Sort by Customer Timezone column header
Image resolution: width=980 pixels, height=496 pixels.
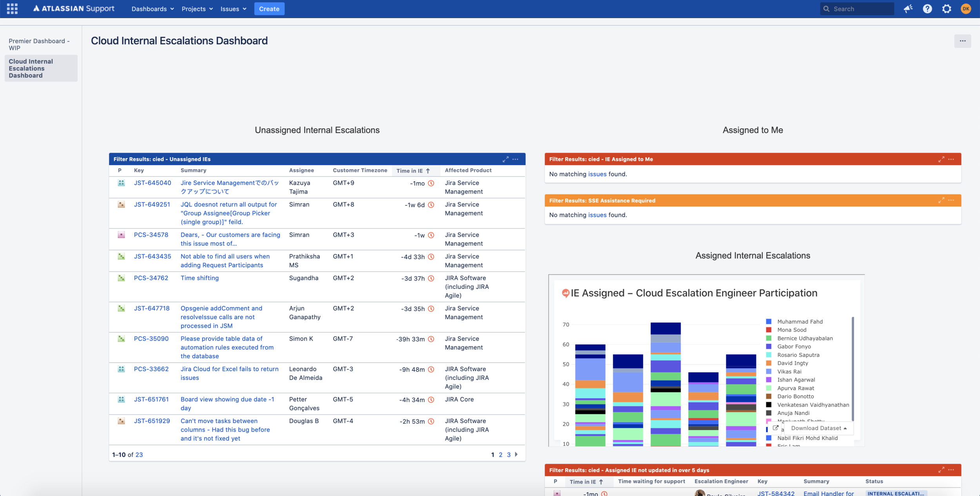[x=360, y=170]
